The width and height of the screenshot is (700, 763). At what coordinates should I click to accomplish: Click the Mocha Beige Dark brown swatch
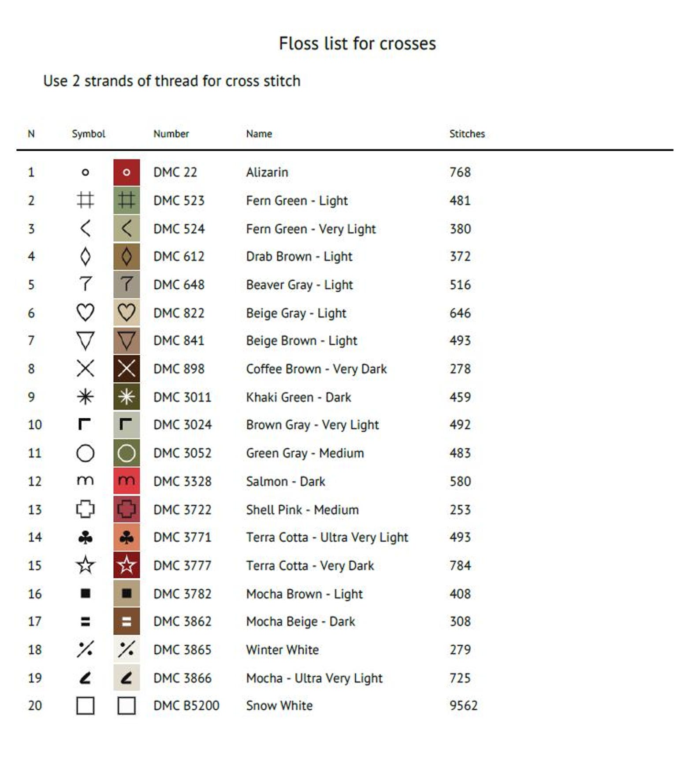coord(127,622)
